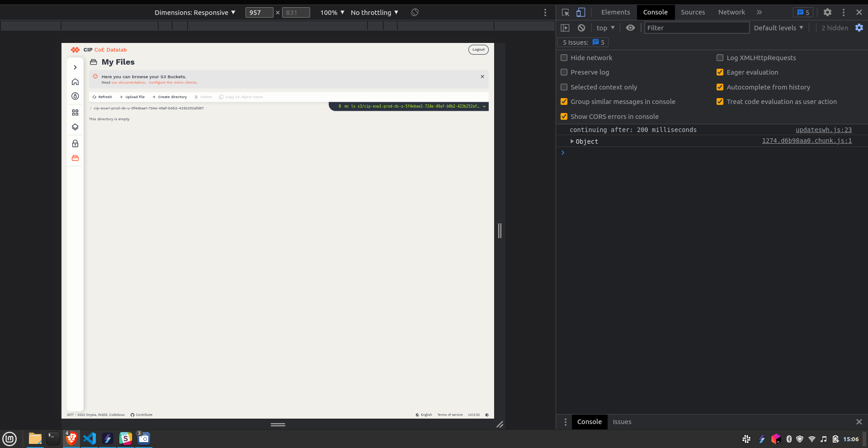Open the Home page from the sidebar

[75, 82]
